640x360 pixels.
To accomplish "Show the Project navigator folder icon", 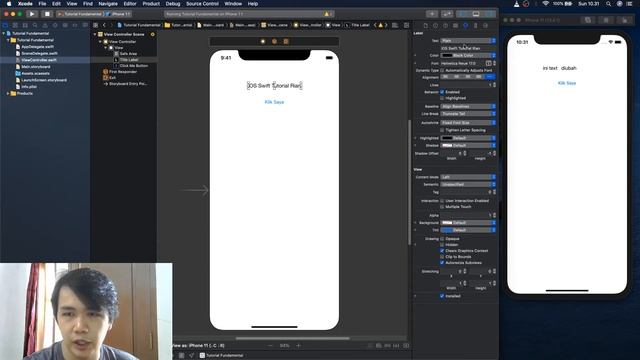I will pyautogui.click(x=5, y=25).
